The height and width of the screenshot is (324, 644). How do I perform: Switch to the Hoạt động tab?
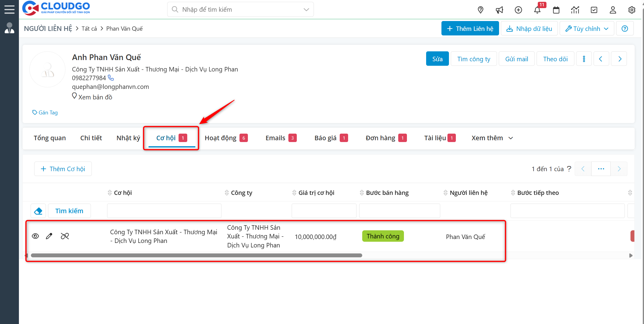coord(221,138)
